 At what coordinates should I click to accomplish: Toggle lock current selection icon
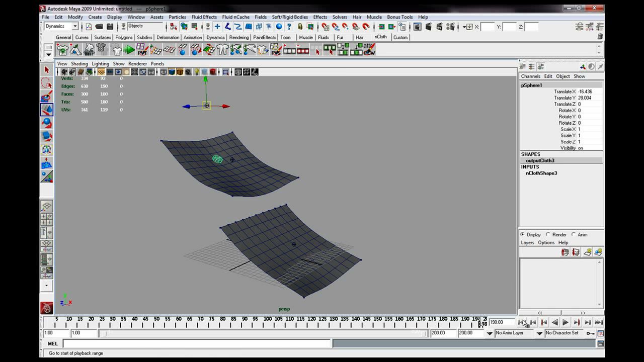[x=300, y=27]
